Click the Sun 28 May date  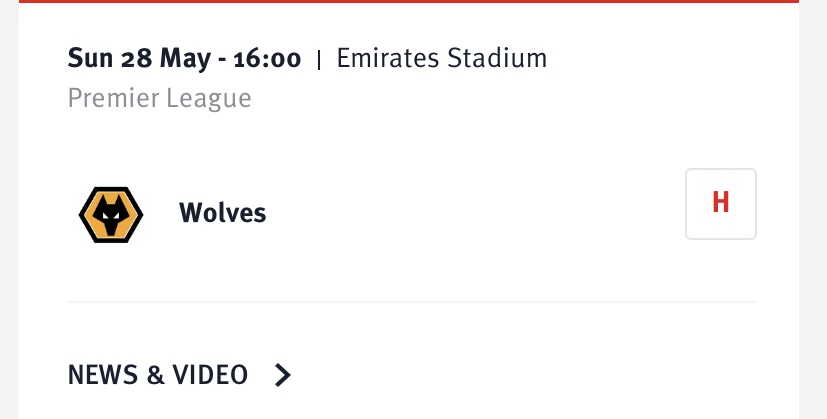pyautogui.click(x=139, y=59)
